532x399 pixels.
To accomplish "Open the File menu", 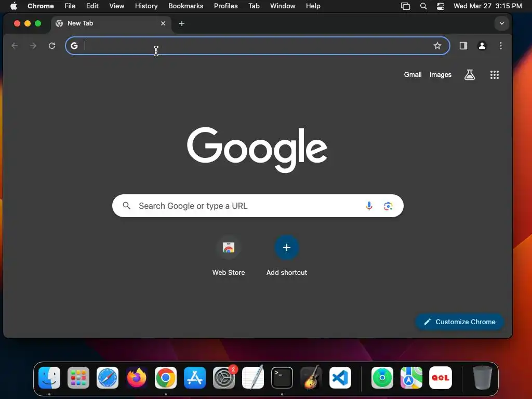I will pos(70,6).
